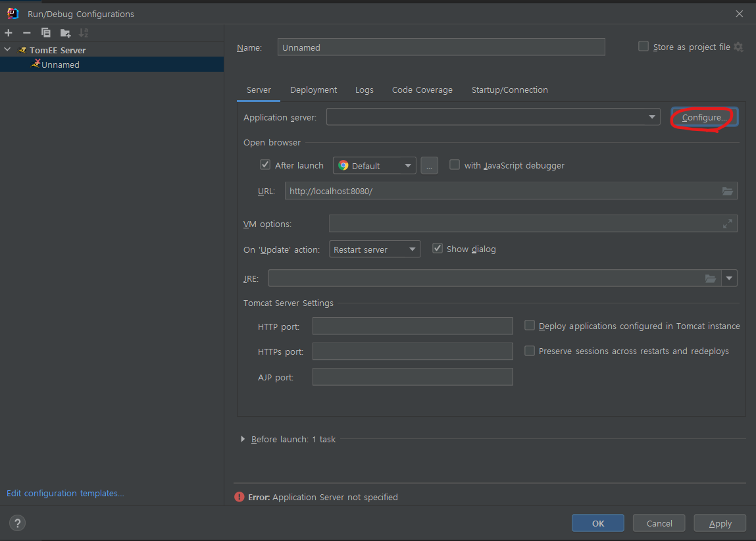The width and height of the screenshot is (756, 541).
Task: Close the Run/Debug Configurations dialog
Action: pos(739,14)
